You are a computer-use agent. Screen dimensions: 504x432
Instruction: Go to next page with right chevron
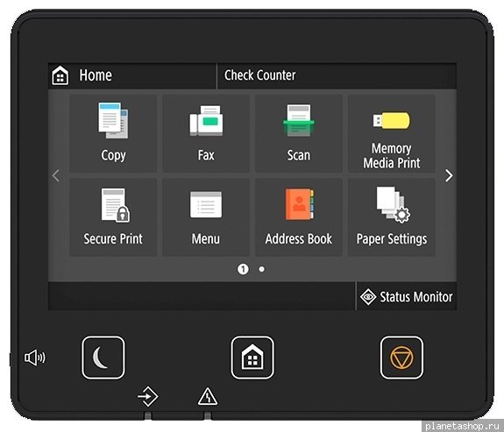pos(449,175)
